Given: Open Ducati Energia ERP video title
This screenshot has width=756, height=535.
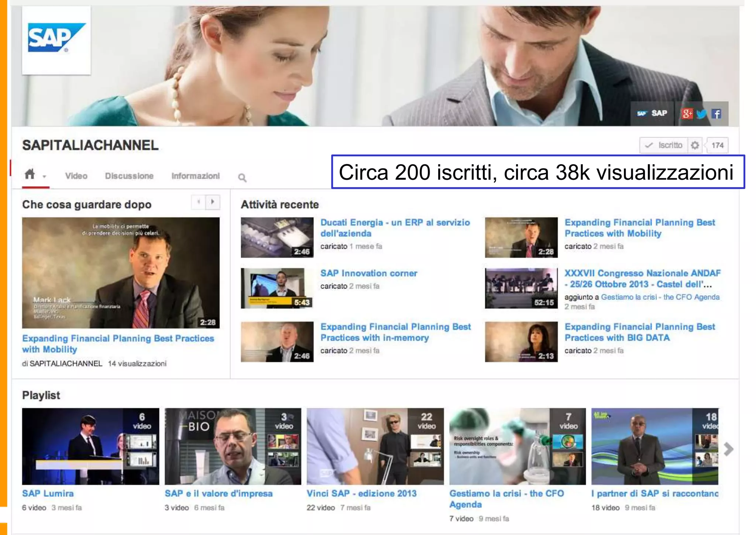Looking at the screenshot, I should [x=395, y=228].
